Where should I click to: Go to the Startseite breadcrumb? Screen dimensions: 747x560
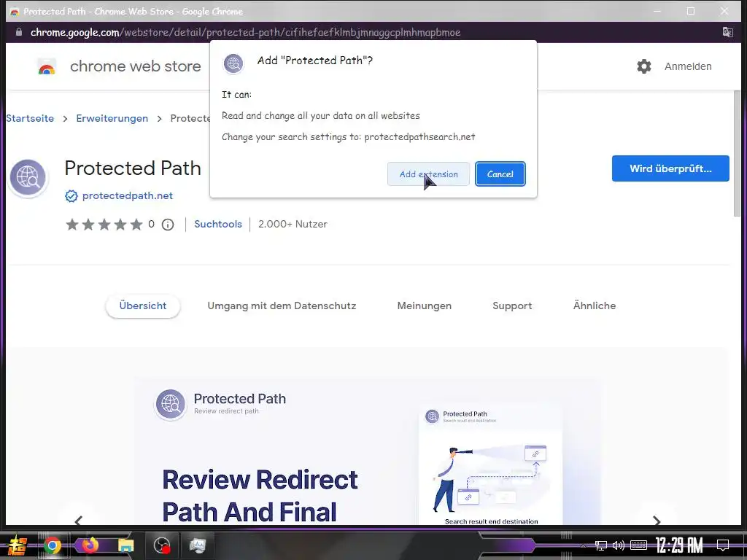point(29,118)
